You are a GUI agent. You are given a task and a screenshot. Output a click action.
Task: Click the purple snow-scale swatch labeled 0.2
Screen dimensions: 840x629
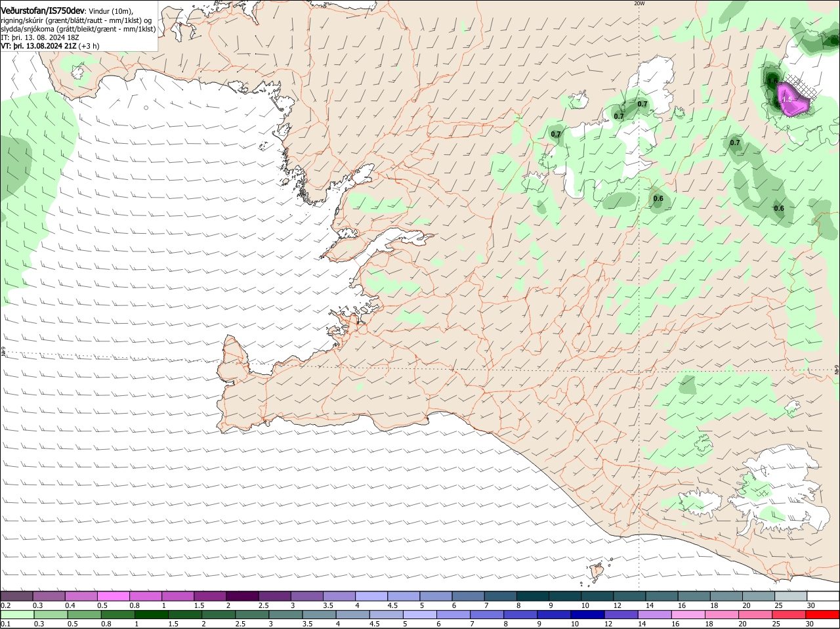[16, 596]
